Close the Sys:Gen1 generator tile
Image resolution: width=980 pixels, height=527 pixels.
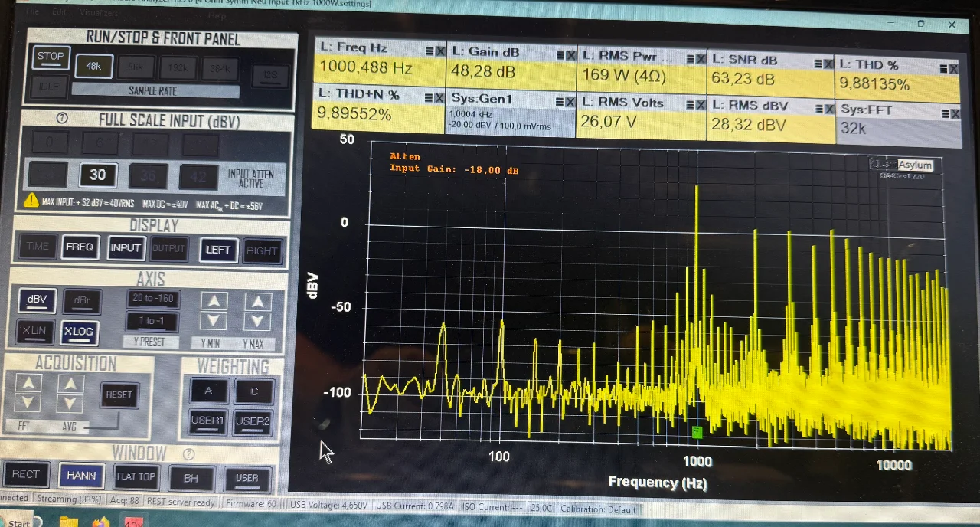coord(570,101)
